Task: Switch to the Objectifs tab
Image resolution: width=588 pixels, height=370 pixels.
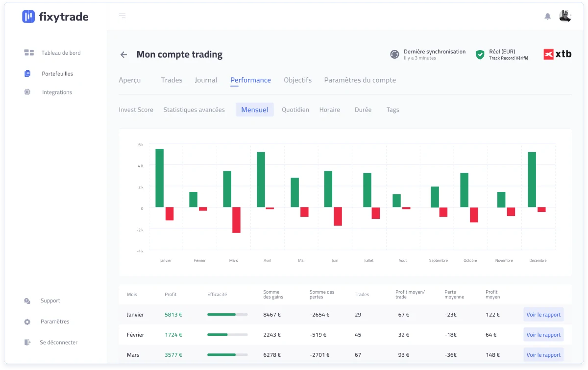Action: tap(297, 80)
